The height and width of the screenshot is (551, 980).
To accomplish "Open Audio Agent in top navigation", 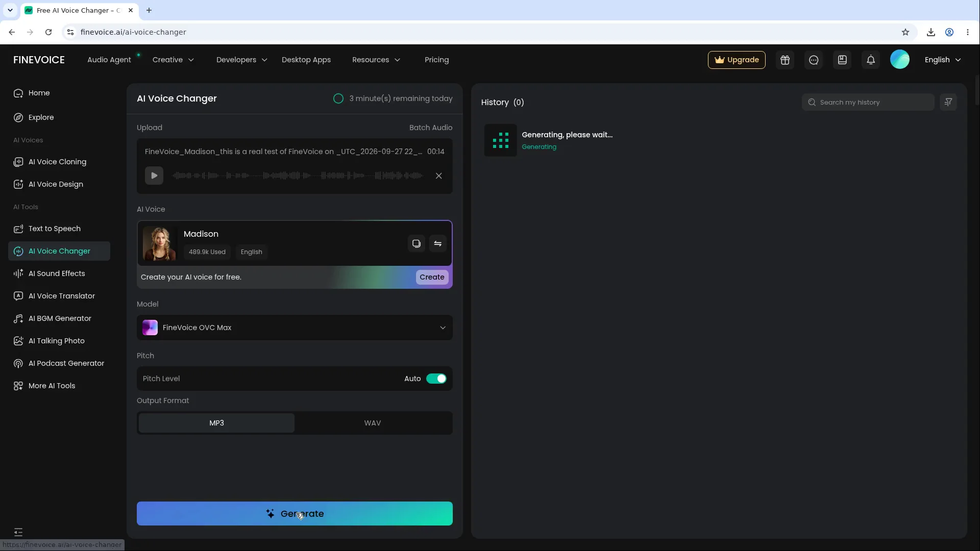I will click(x=109, y=60).
